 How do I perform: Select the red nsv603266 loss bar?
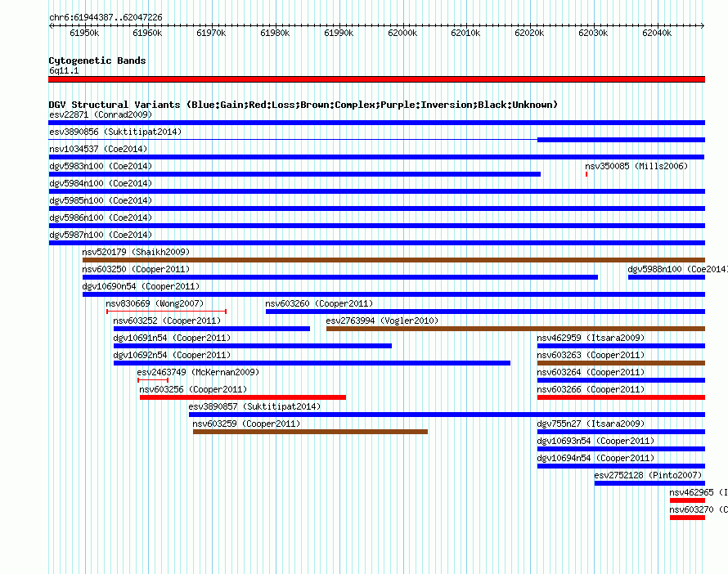[x=621, y=397]
